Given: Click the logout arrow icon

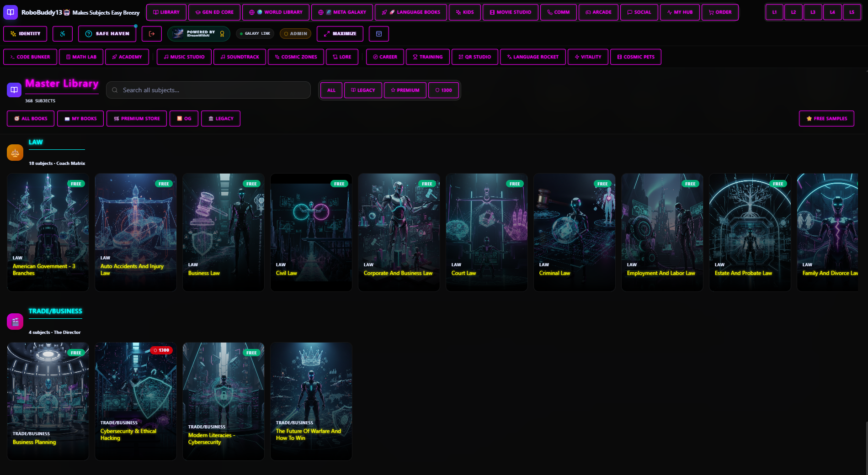Looking at the screenshot, I should click(152, 34).
